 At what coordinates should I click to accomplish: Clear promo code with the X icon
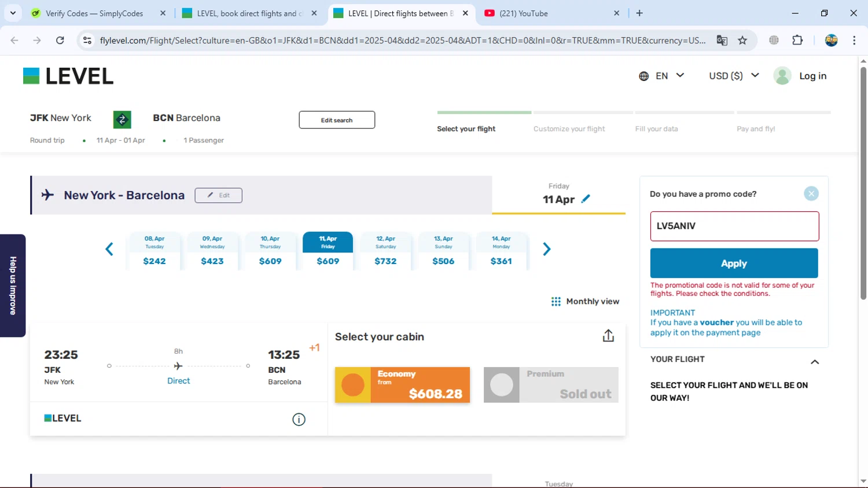[811, 194]
